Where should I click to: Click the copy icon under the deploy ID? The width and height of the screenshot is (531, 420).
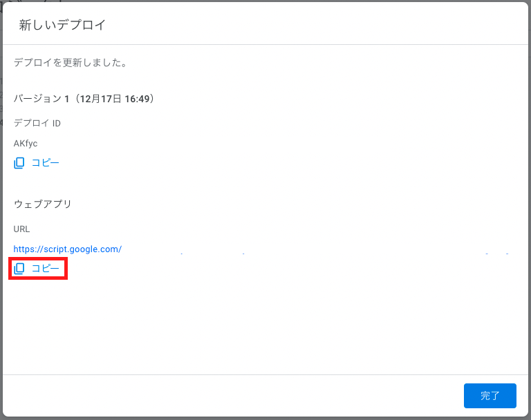click(19, 163)
